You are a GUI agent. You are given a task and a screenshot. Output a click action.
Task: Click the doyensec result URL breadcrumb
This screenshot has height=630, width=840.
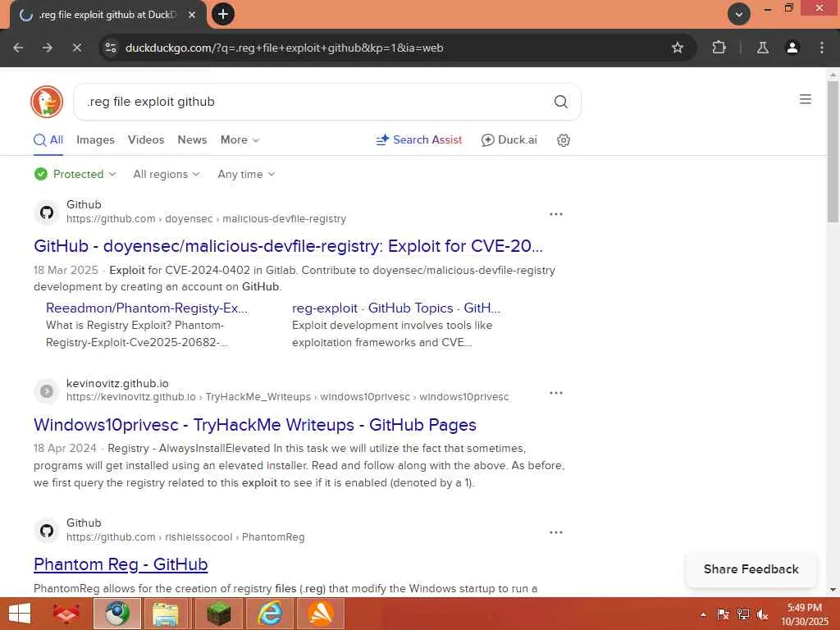(206, 219)
